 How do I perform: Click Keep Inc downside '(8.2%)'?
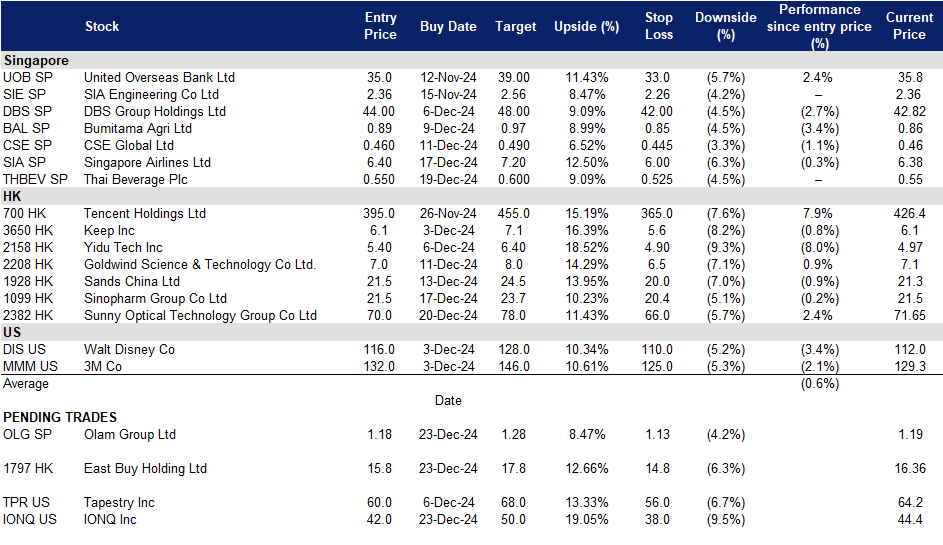(726, 230)
